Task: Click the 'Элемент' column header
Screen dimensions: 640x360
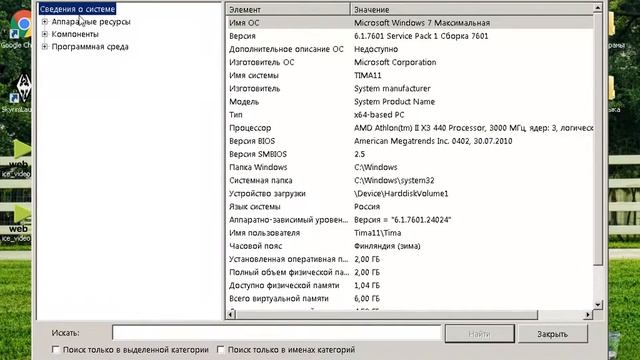Action: tap(288, 9)
